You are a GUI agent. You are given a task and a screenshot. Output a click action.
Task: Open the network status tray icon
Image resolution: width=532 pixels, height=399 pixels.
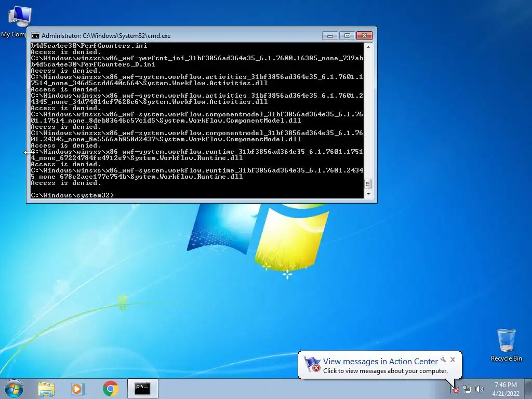pyautogui.click(x=467, y=390)
